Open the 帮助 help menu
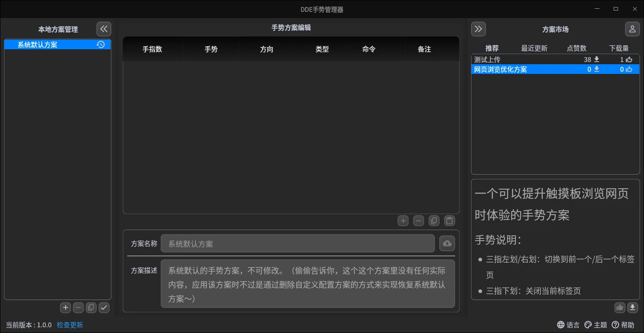 (x=623, y=325)
